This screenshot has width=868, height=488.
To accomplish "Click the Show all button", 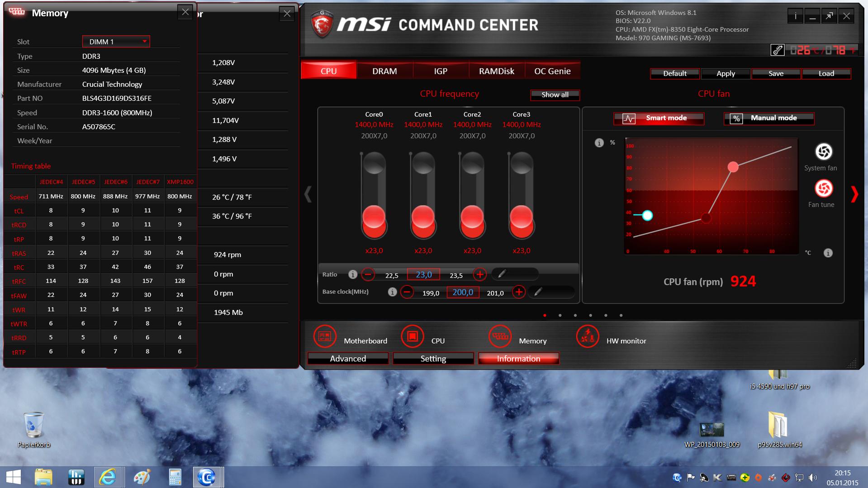I will coord(555,95).
